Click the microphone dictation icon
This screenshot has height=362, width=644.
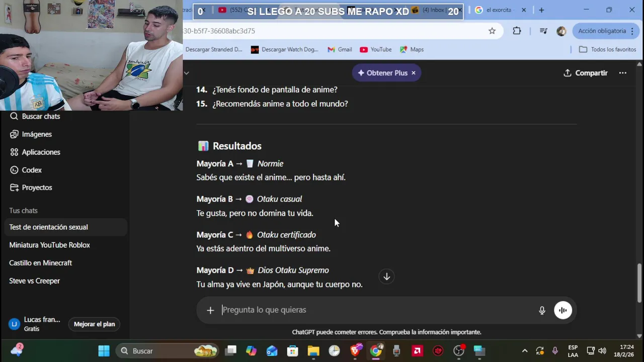coord(542,310)
